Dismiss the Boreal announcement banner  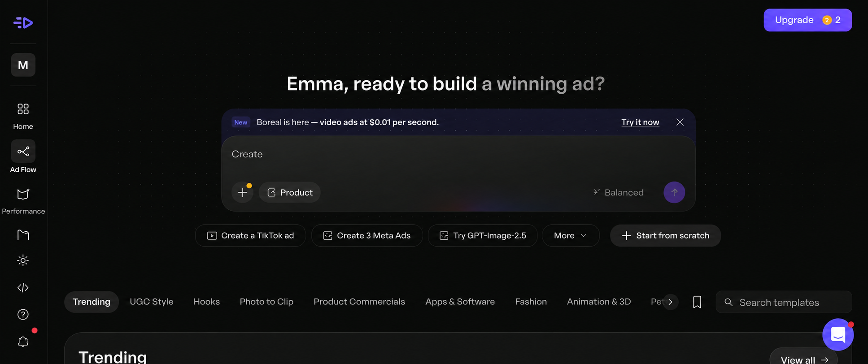(680, 122)
